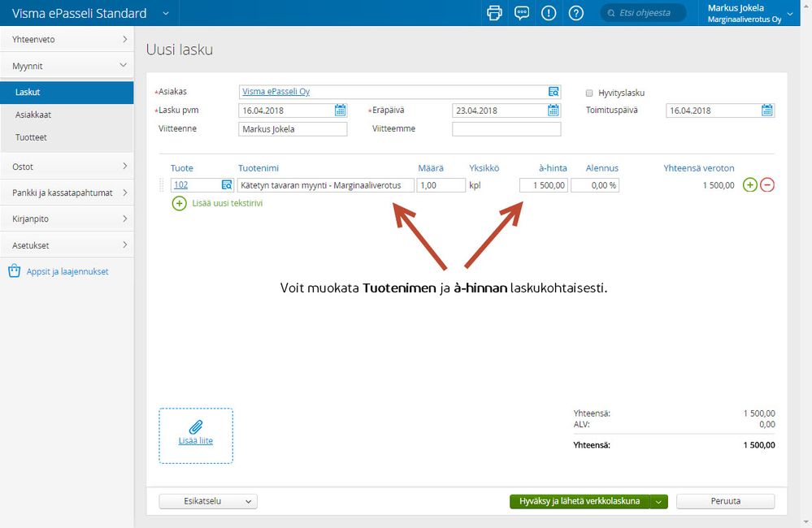Click the row drag handle beside product 102

tap(162, 185)
